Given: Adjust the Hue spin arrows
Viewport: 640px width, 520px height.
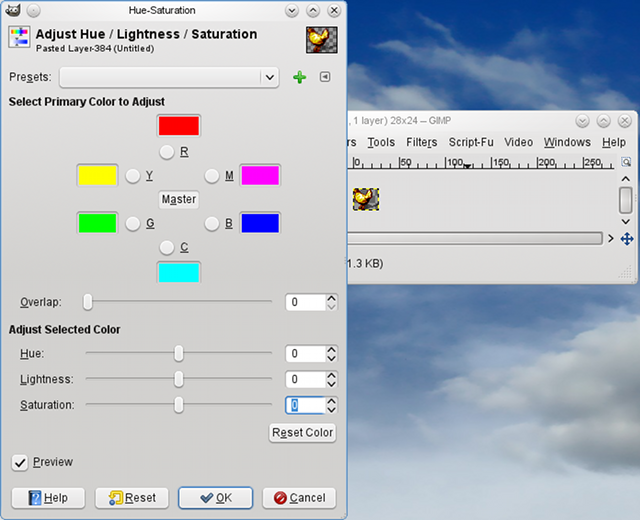Looking at the screenshot, I should click(332, 353).
